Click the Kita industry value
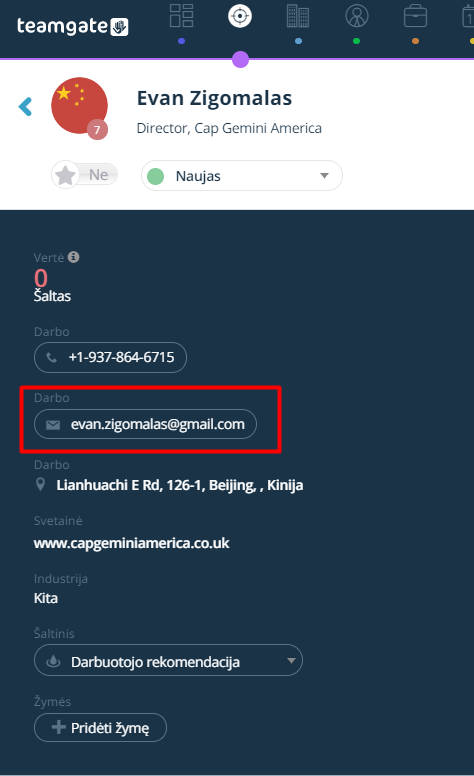 (x=46, y=598)
